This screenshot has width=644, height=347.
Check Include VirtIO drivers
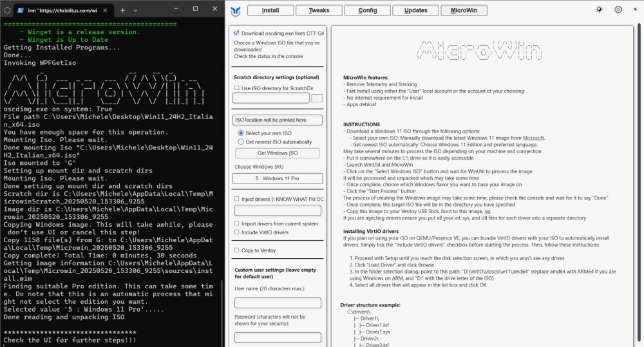(236, 232)
